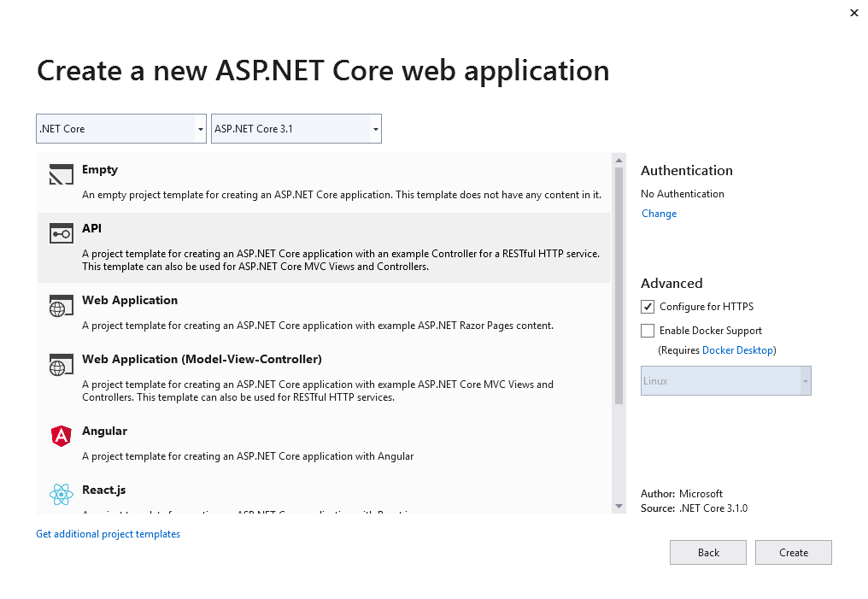Click the Web Application (Model-View-Controller) icon
Image resolution: width=868 pixels, height=599 pixels.
[x=61, y=365]
